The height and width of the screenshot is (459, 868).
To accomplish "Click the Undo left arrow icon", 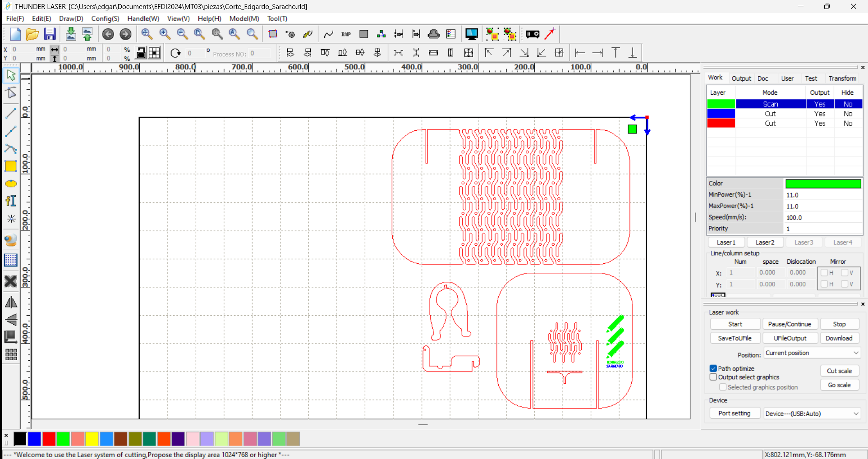I will tap(108, 34).
